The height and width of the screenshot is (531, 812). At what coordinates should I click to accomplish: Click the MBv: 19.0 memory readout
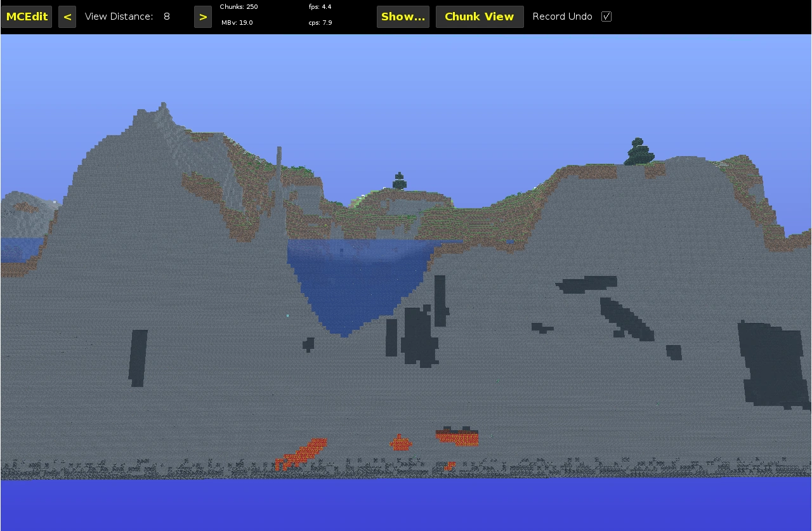[x=237, y=23]
